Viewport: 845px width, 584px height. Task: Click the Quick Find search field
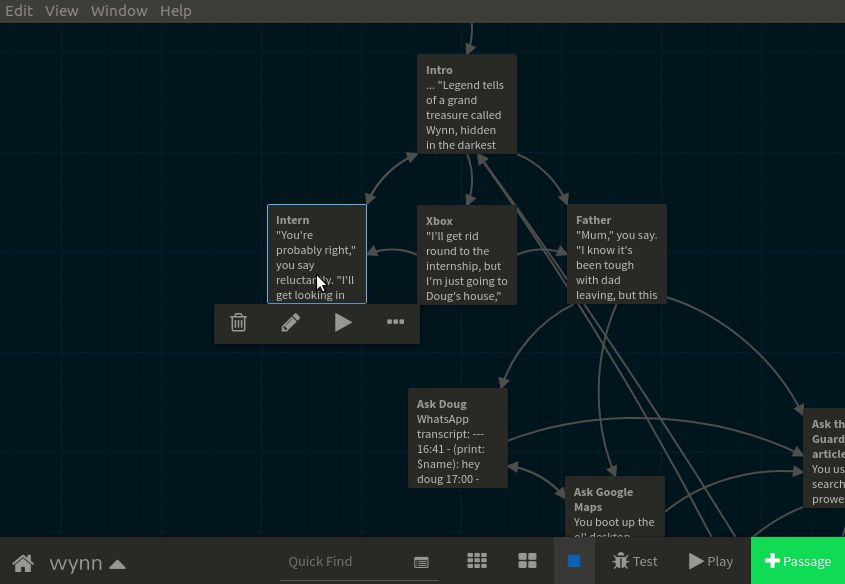tap(345, 562)
